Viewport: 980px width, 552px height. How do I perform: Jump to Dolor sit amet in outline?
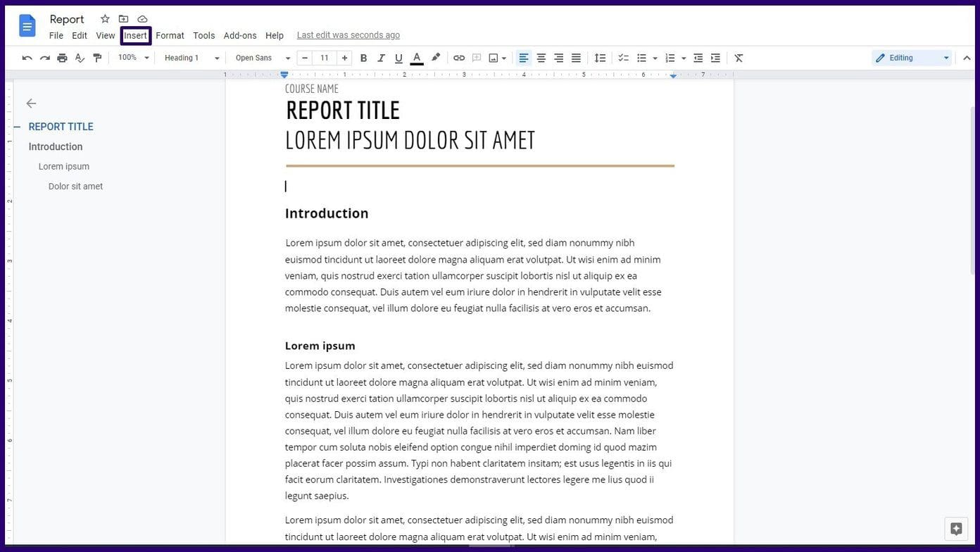tap(75, 186)
